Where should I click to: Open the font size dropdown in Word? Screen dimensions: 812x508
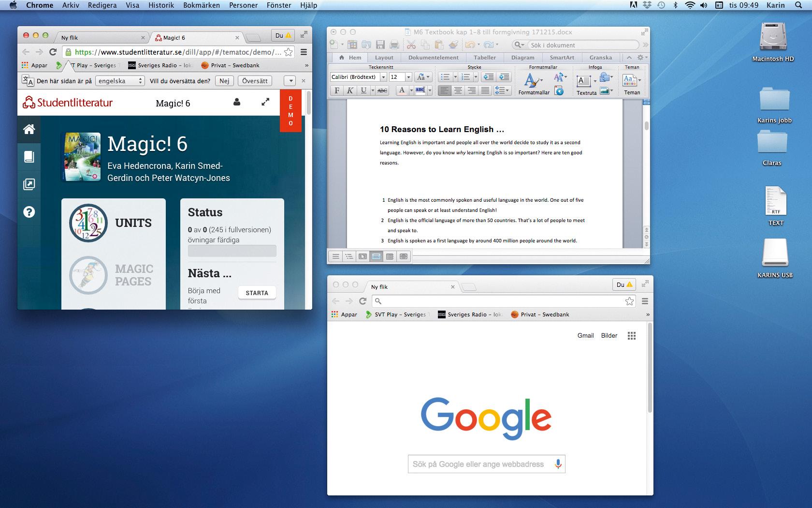tap(408, 77)
